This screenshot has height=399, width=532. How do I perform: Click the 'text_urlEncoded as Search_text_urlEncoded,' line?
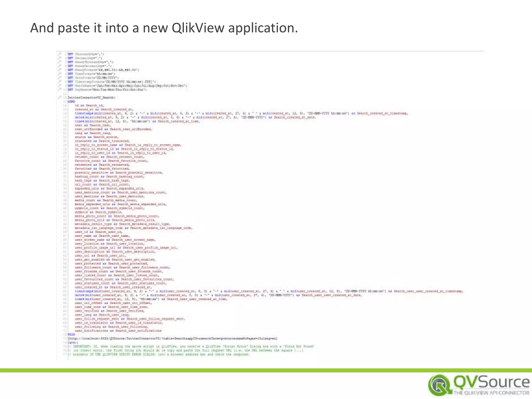coord(113,129)
